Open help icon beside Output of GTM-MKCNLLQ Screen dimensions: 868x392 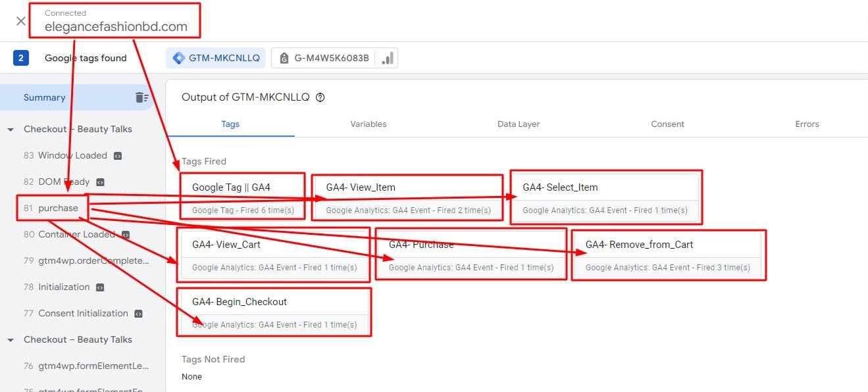coord(320,97)
